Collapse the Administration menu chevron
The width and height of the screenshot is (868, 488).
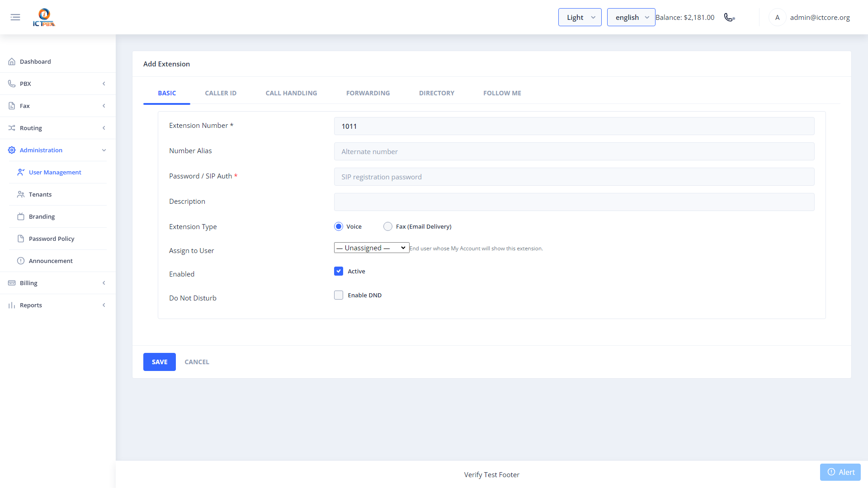click(104, 150)
